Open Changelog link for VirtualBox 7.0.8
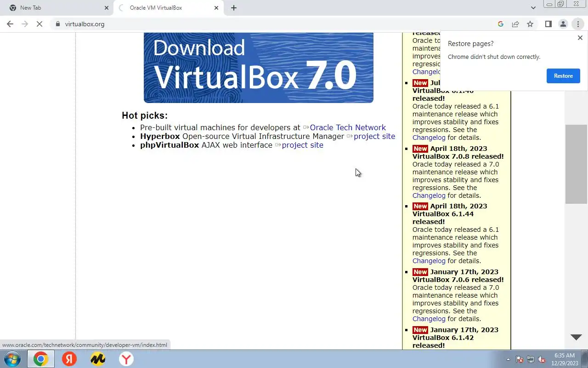 click(429, 195)
